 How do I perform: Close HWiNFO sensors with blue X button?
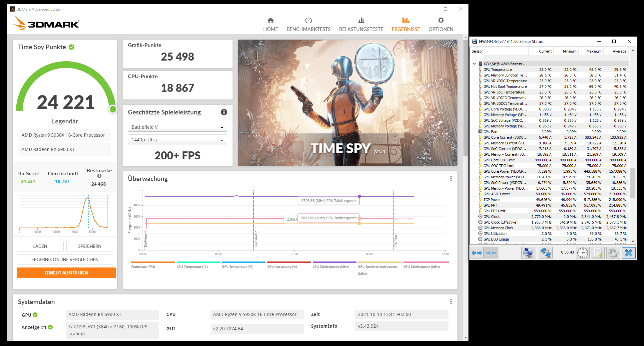(629, 253)
